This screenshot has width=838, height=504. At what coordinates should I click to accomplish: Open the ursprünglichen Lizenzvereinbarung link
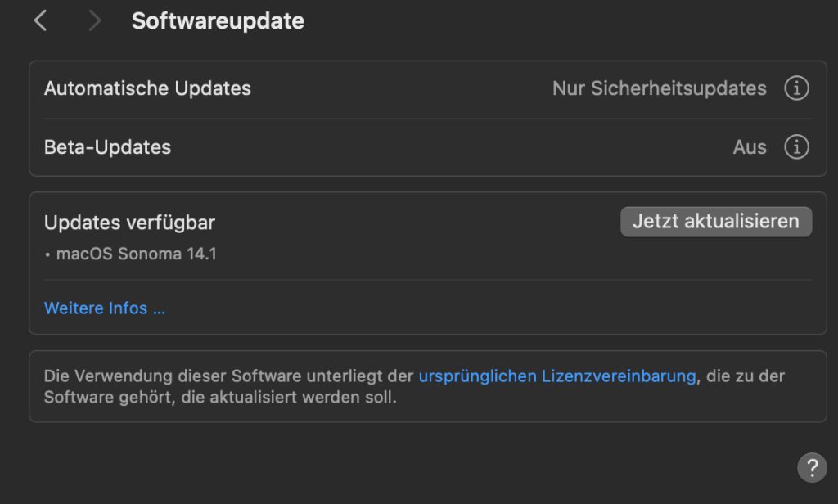point(557,376)
